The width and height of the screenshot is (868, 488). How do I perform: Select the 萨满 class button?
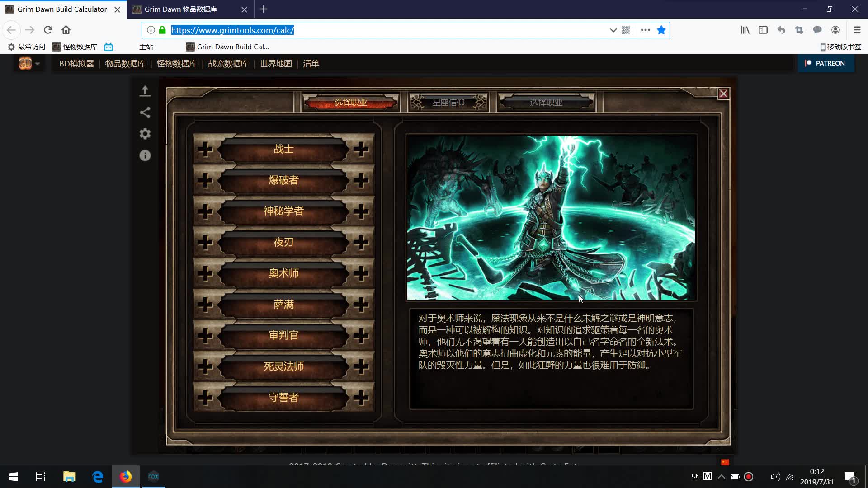(x=283, y=305)
